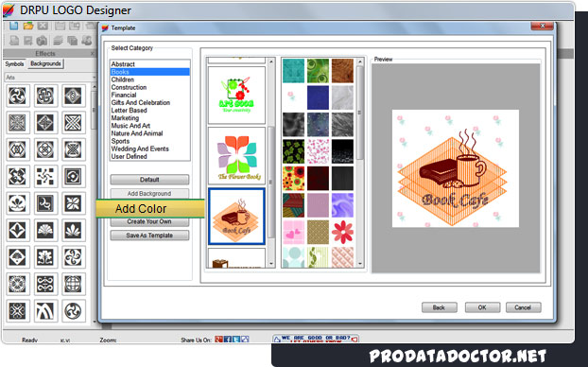Click the Add Background button

tap(149, 194)
